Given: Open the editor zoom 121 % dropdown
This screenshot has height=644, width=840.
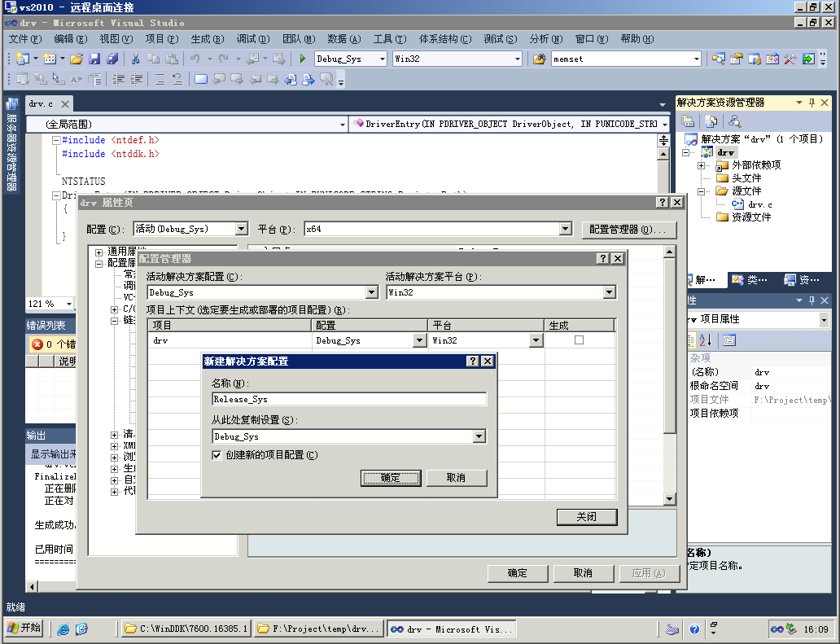Looking at the screenshot, I should (69, 304).
